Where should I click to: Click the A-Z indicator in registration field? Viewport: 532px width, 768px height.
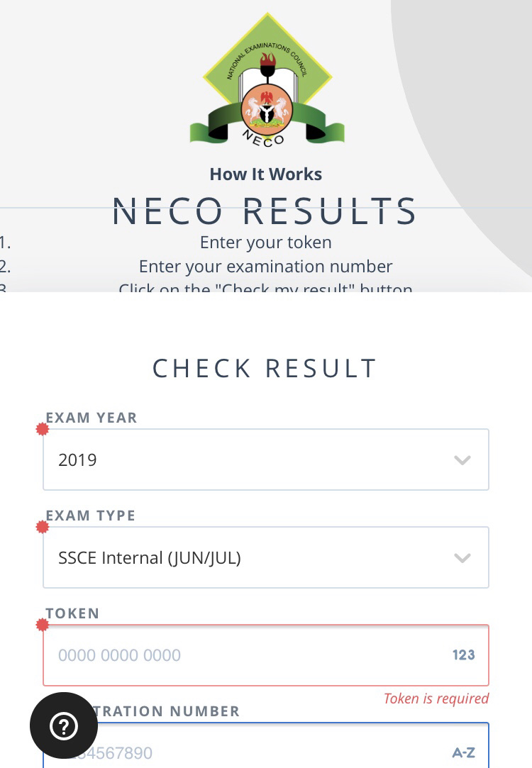click(463, 753)
